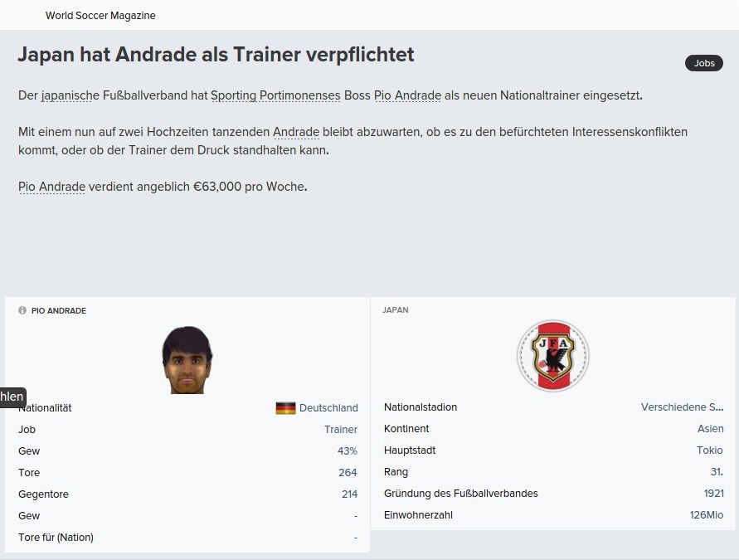Open Verschiedene S... national stadium link
739x560 pixels.
click(682, 407)
